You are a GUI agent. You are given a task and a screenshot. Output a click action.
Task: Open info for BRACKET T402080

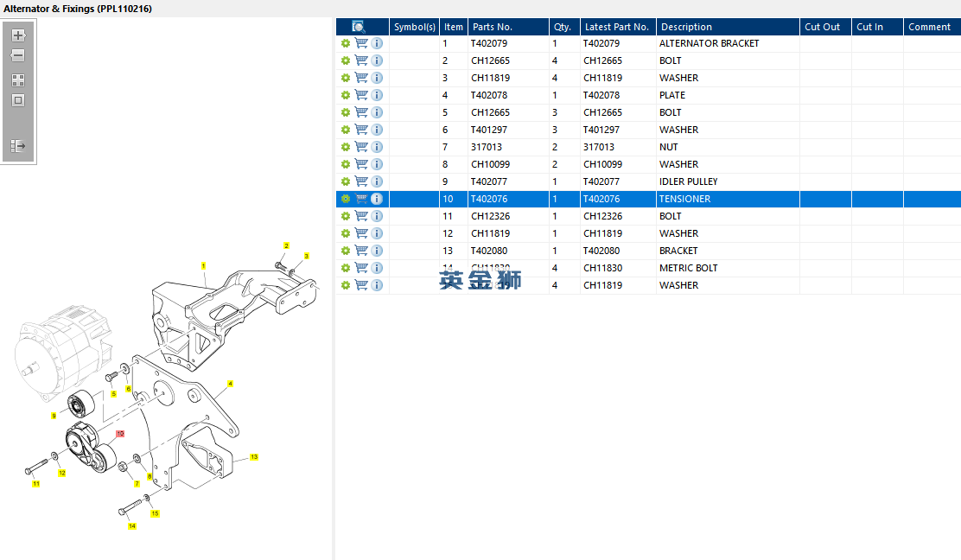tap(377, 251)
